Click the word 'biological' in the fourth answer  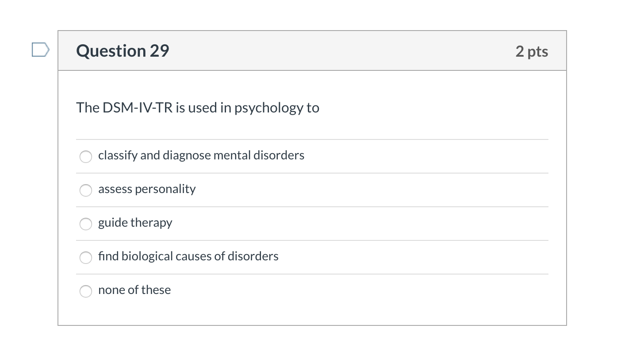(147, 256)
